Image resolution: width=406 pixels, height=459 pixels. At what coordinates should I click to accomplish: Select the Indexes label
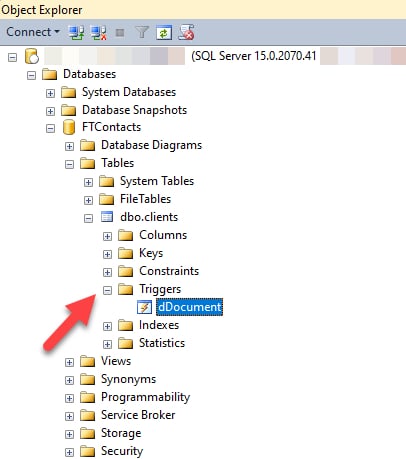pos(159,325)
